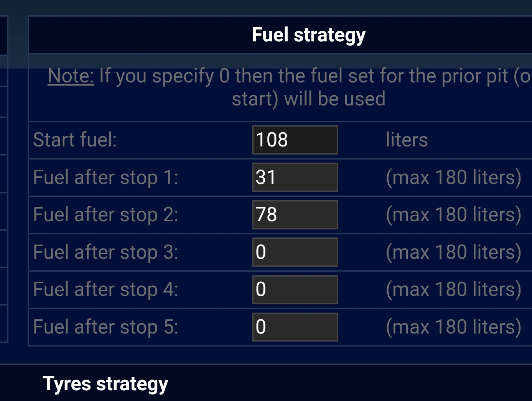Click the Fuel strategy header
This screenshot has width=532, height=401.
(x=308, y=35)
